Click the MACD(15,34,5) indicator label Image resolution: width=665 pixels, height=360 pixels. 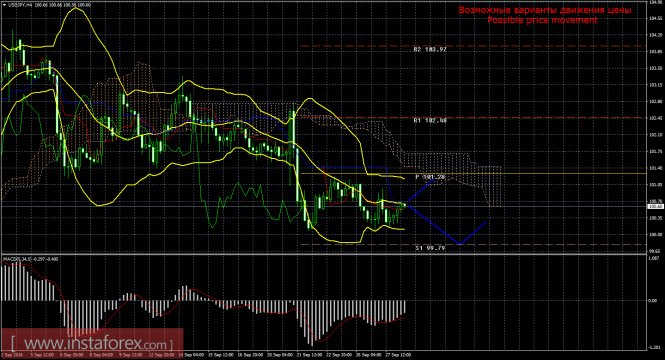[x=31, y=258]
